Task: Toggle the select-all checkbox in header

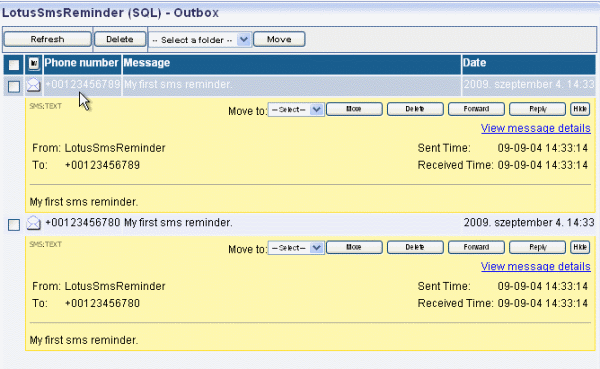Action: pos(14,65)
